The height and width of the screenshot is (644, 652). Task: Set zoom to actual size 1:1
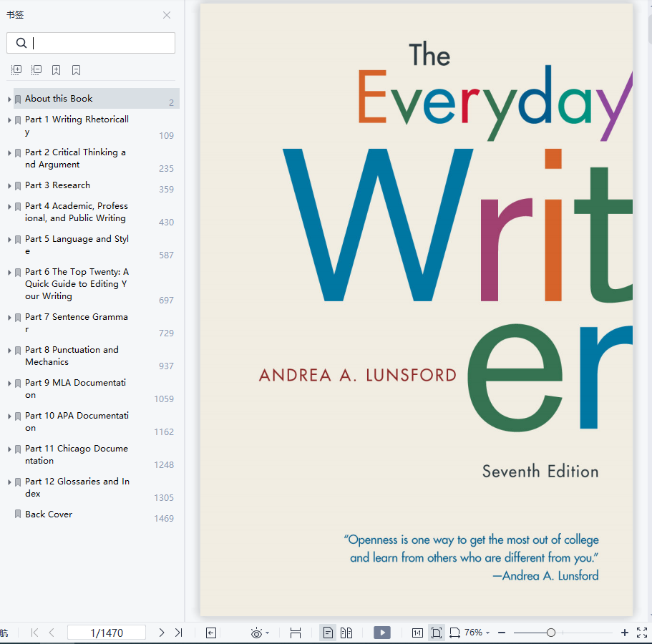click(x=417, y=633)
